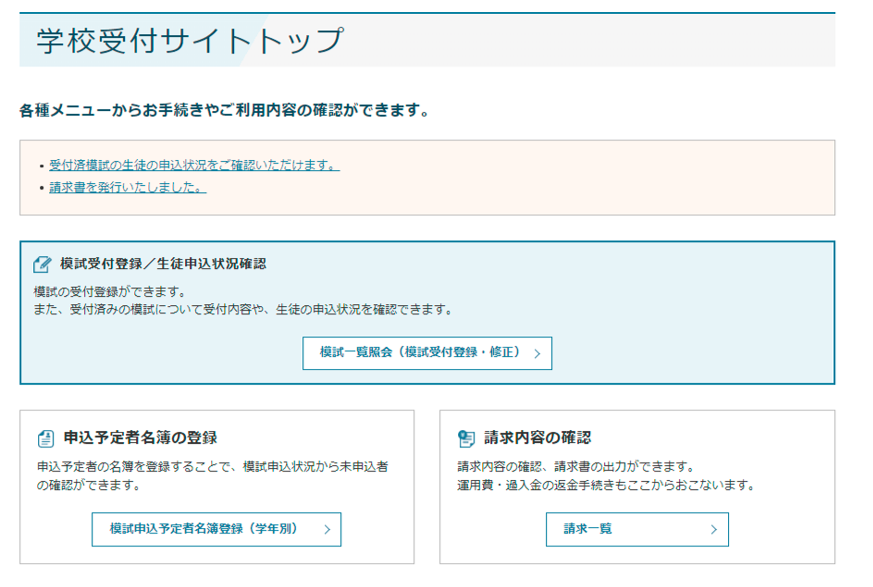Click the 運用費・過入金の返金手続き description line
The width and height of the screenshot is (873, 587).
click(605, 485)
